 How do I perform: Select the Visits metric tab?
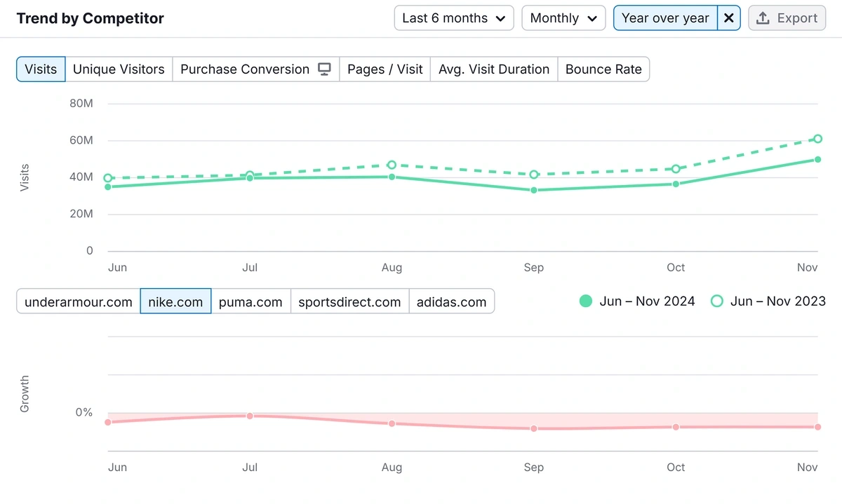(x=41, y=69)
